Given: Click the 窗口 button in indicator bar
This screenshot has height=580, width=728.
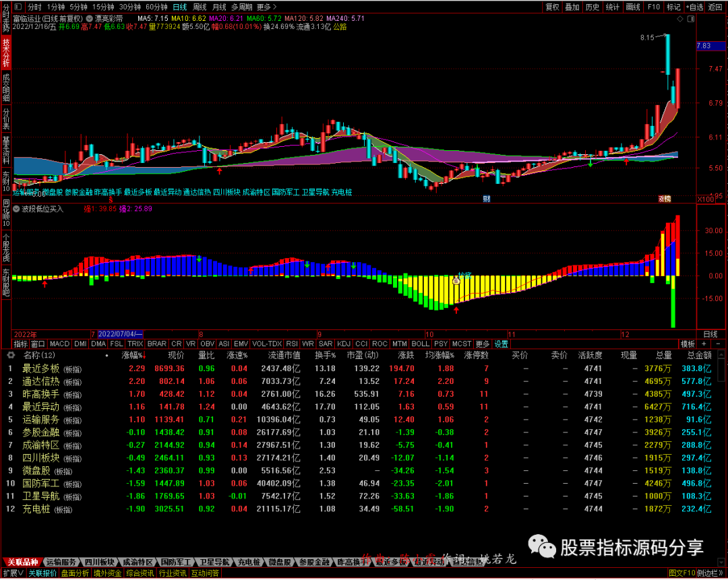Looking at the screenshot, I should point(38,344).
